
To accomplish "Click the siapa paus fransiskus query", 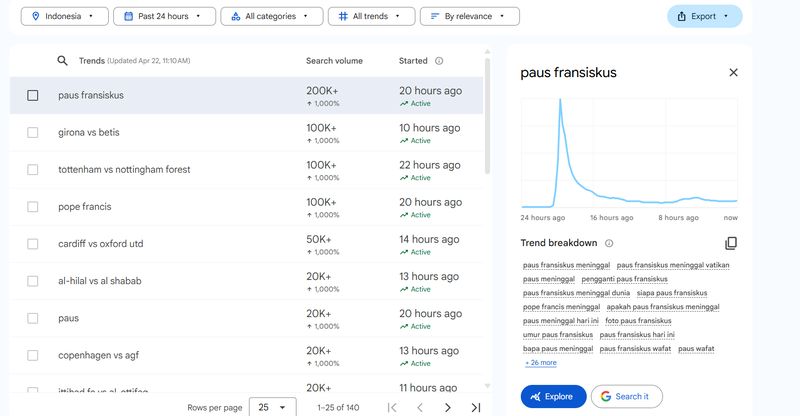I will point(672,293).
